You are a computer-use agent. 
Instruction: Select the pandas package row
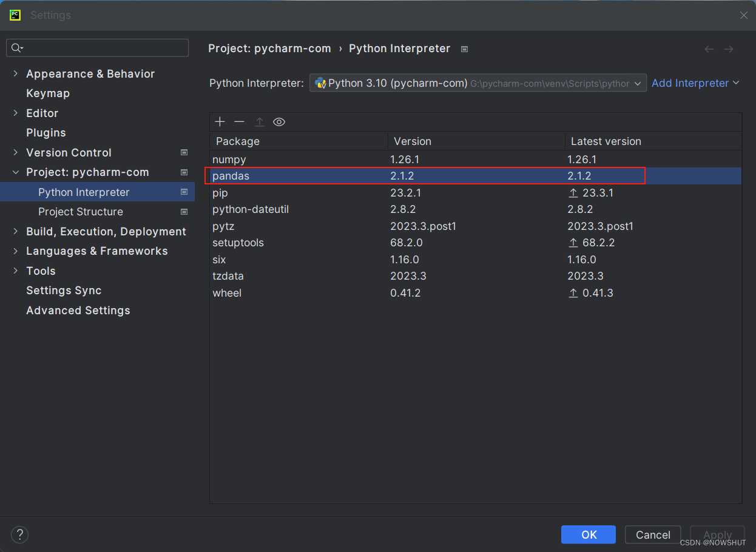[x=476, y=176]
